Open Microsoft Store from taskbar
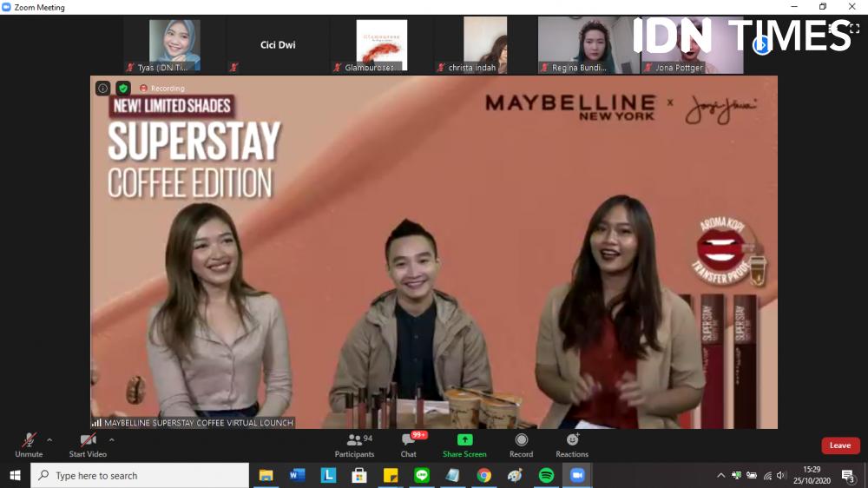Image resolution: width=868 pixels, height=488 pixels. tap(359, 475)
